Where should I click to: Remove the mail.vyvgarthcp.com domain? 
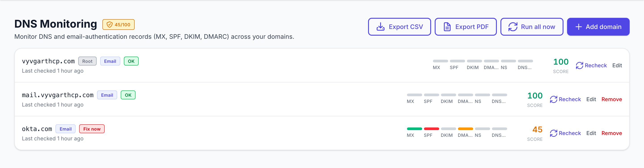click(x=612, y=99)
